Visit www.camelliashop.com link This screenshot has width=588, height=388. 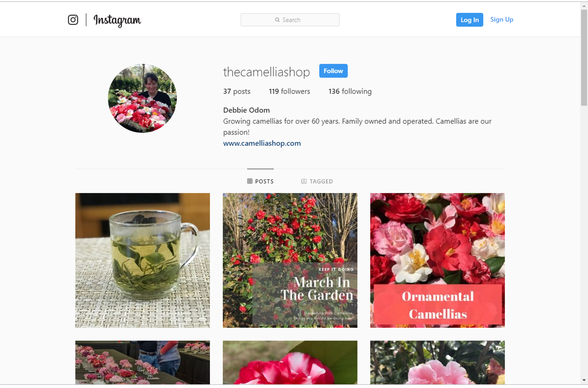click(262, 143)
